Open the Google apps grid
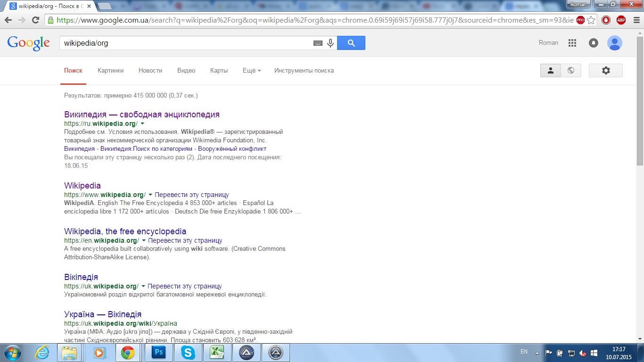Screen dimensions: 644x362 coord(572,43)
